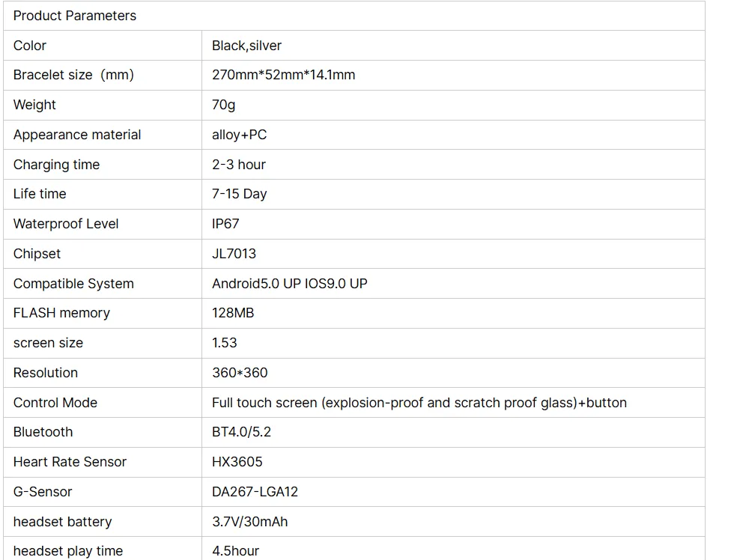Image resolution: width=743 pixels, height=560 pixels.
Task: Click the HX3605 heart rate sensor value
Action: click(x=237, y=462)
